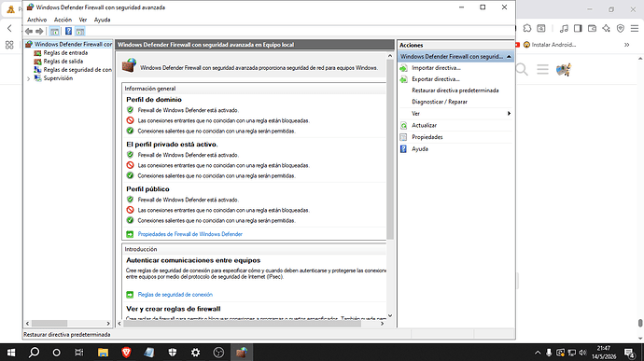Image resolution: width=644 pixels, height=361 pixels.
Task: Click the back arrow in the firewall toolbar
Action: pos(29,31)
